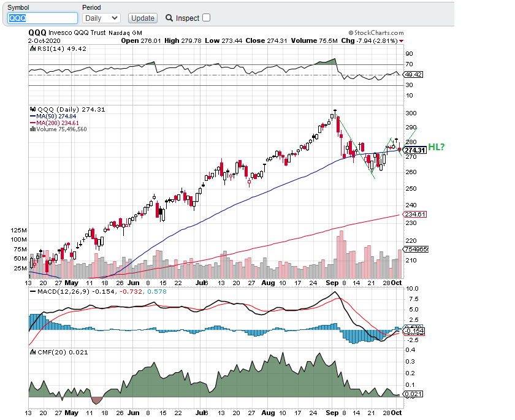Click the 300 price axis label
Image resolution: width=515 pixels, height=420 pixels.
411,113
